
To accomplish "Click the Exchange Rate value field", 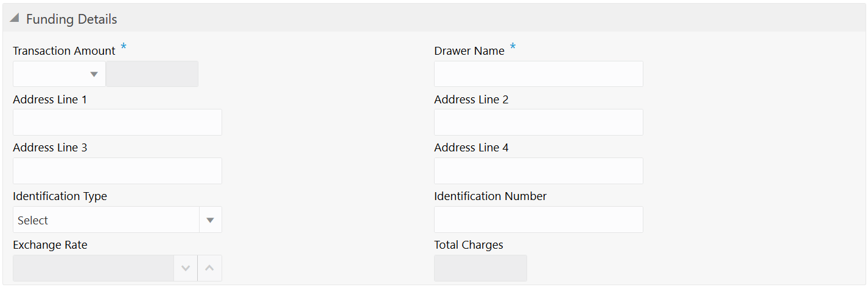I will [93, 268].
